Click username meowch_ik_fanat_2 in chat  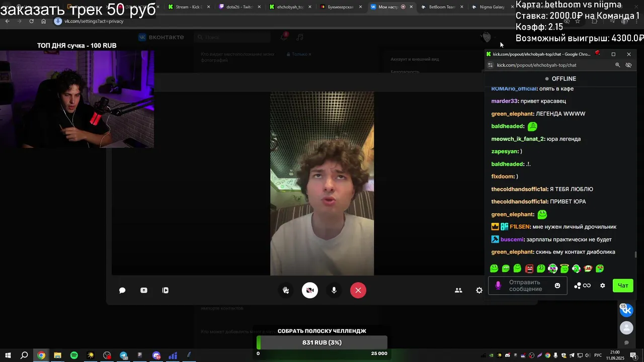click(518, 139)
